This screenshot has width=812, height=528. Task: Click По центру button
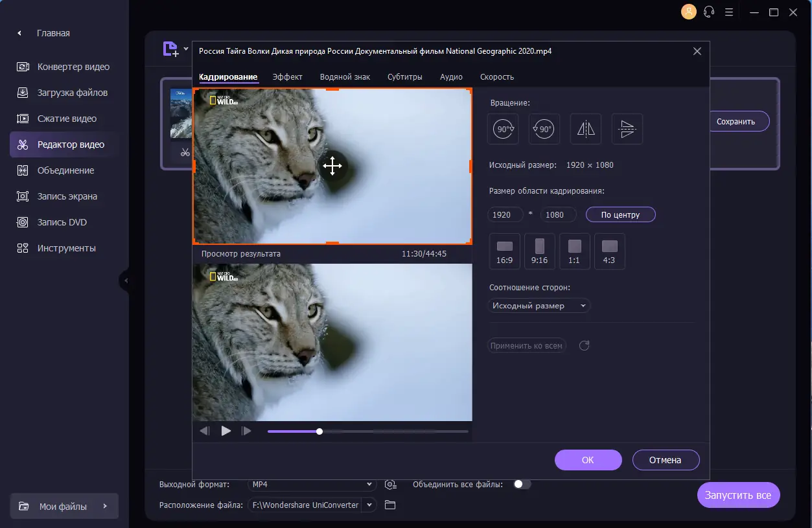(621, 214)
